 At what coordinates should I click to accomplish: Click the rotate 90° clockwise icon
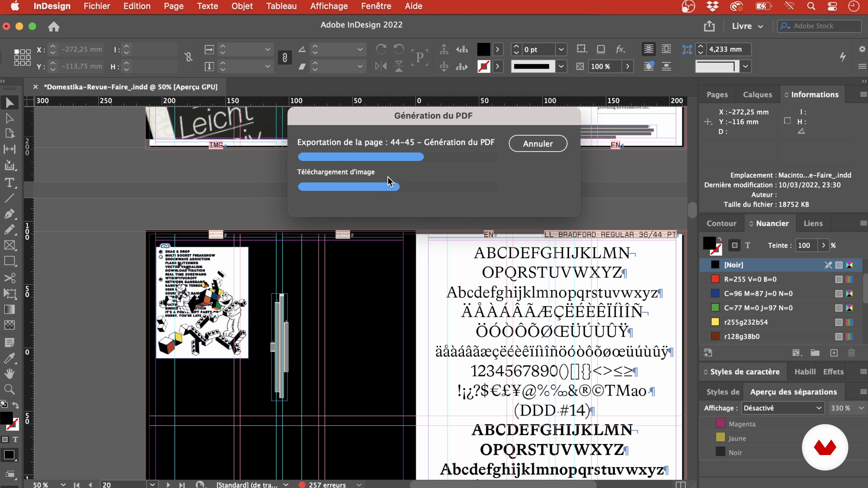(381, 49)
